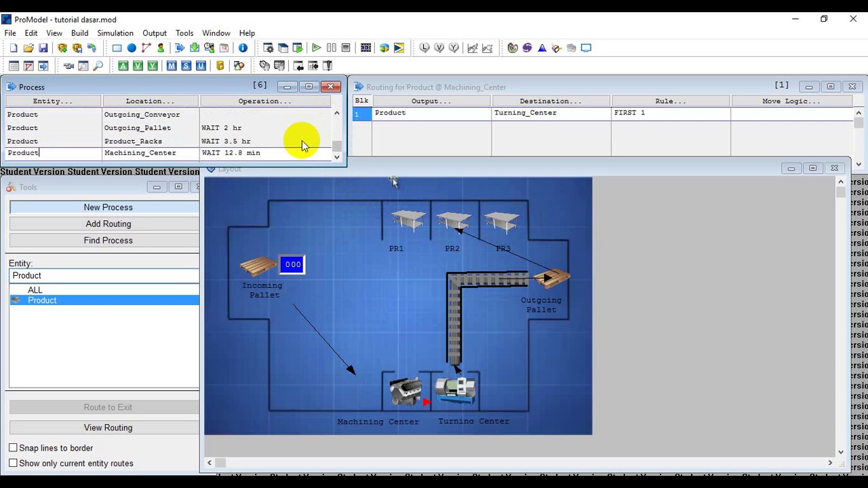Open the Entities blue circle icon
Viewport: 868px width, 488px height.
click(x=132, y=48)
